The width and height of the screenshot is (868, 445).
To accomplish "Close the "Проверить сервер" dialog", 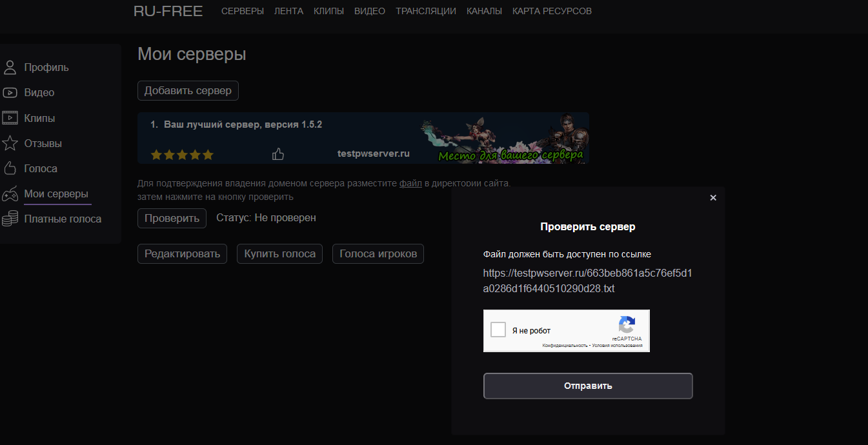I will coord(713,198).
